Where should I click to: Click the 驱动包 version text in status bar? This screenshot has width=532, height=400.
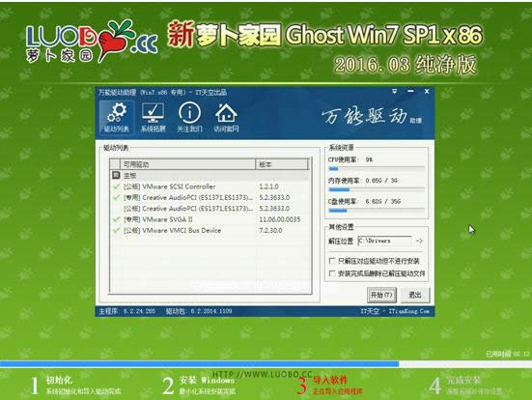point(199,311)
